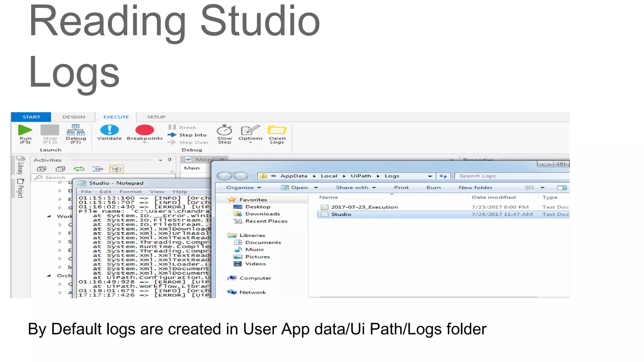Click Explorer Back navigation button
Viewport: 644px width, 362px height.
coord(225,176)
